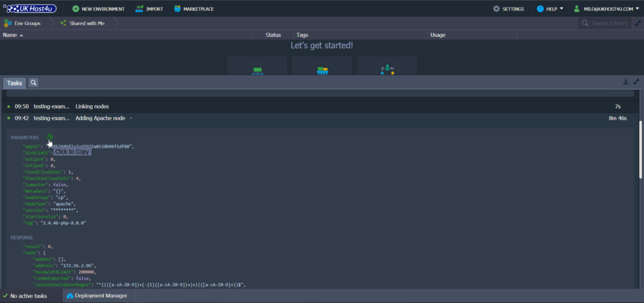644x303 pixels.
Task: Open the tasks search magnifier tab
Action: coord(34,82)
